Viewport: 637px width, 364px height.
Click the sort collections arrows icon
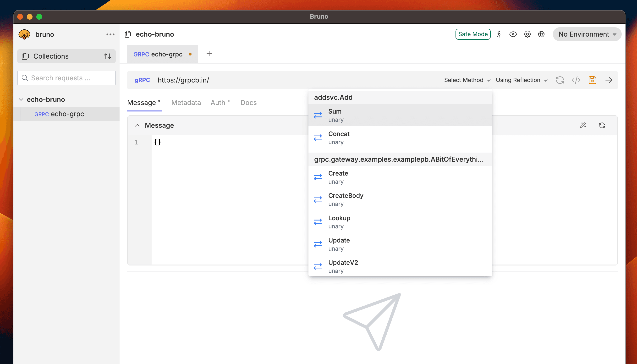107,56
